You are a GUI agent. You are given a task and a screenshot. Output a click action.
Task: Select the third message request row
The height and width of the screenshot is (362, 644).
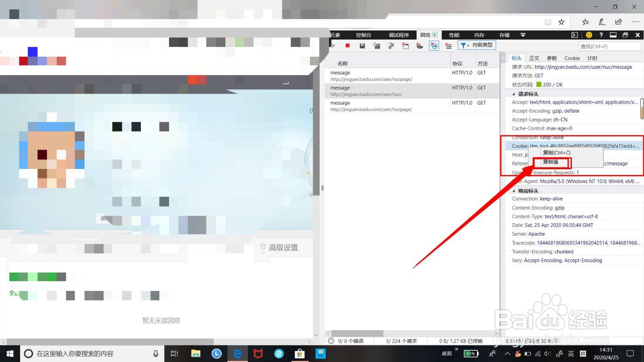(x=412, y=106)
